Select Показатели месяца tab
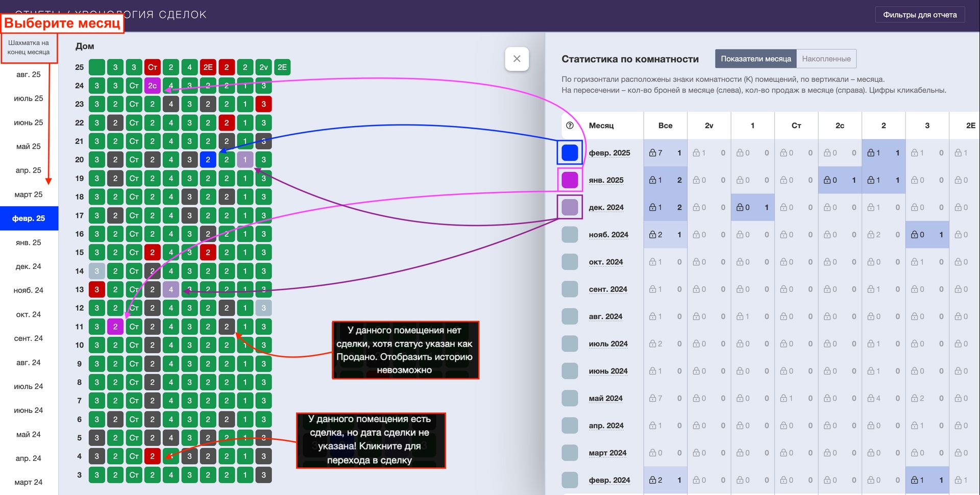 point(755,59)
